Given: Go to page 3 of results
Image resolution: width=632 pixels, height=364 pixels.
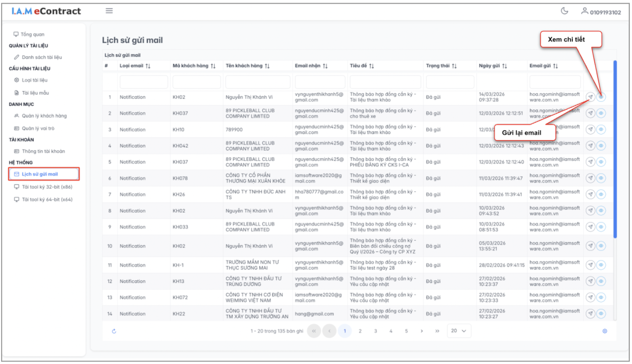Looking at the screenshot, I should pos(375,331).
